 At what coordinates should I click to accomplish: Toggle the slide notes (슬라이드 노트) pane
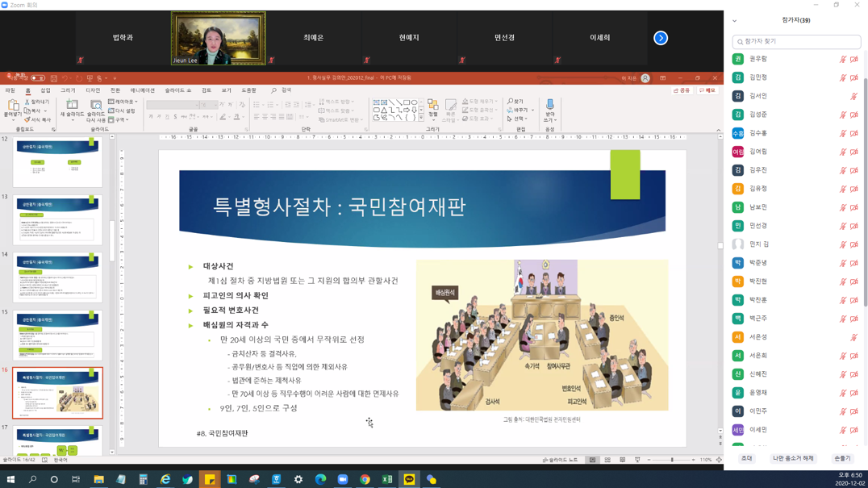tap(560, 460)
